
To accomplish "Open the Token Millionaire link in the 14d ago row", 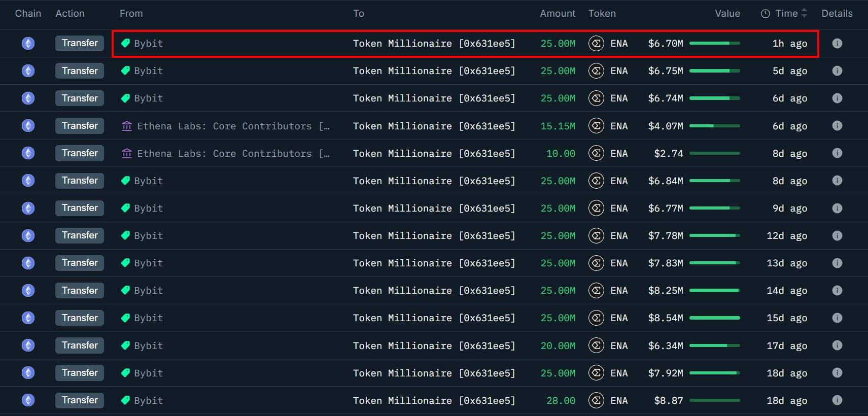I will pos(434,291).
